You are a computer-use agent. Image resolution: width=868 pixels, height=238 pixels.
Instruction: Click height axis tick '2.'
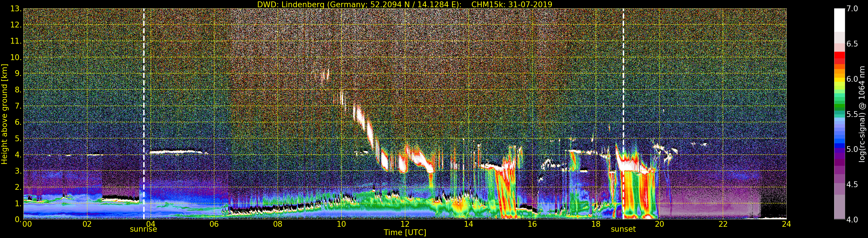click(x=18, y=187)
